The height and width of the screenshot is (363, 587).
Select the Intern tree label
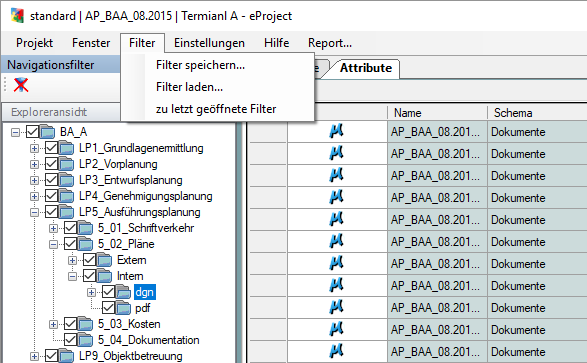(x=130, y=276)
